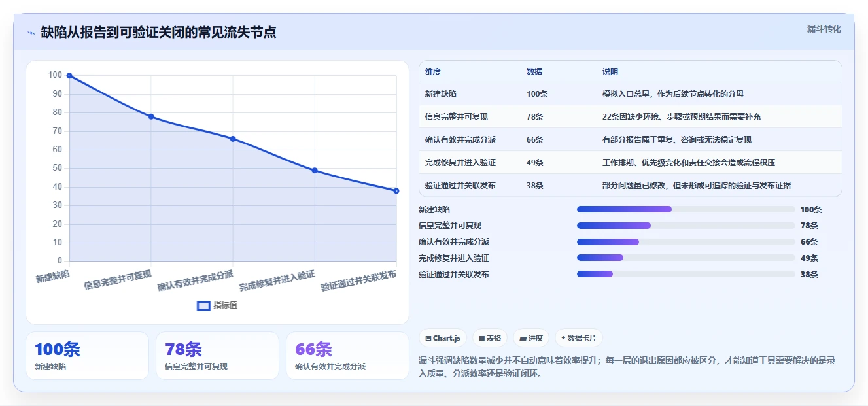Click the 数据卡片 tag chip

tap(579, 338)
